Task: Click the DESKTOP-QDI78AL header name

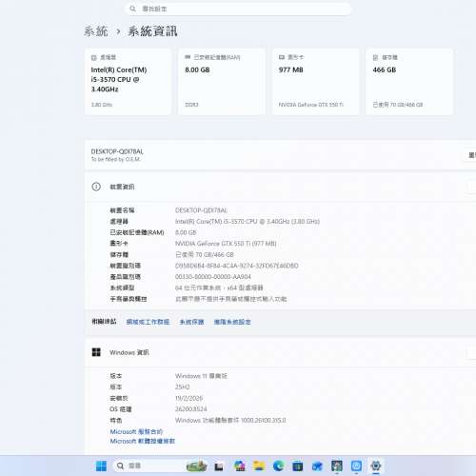Action: coord(117,151)
